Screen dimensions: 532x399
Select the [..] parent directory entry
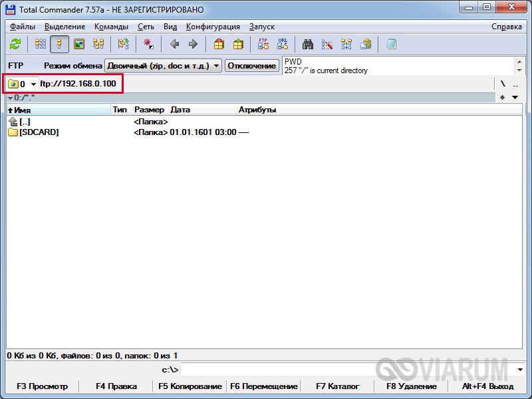25,121
